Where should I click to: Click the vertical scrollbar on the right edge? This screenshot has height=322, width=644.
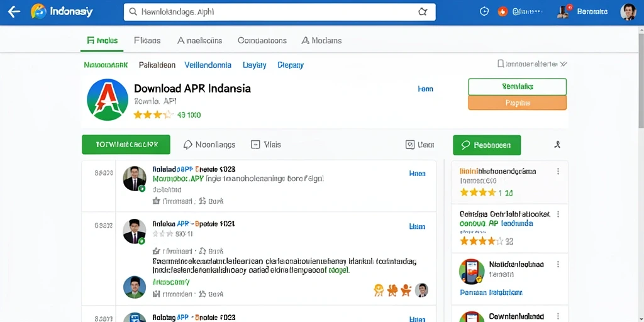(x=641, y=82)
